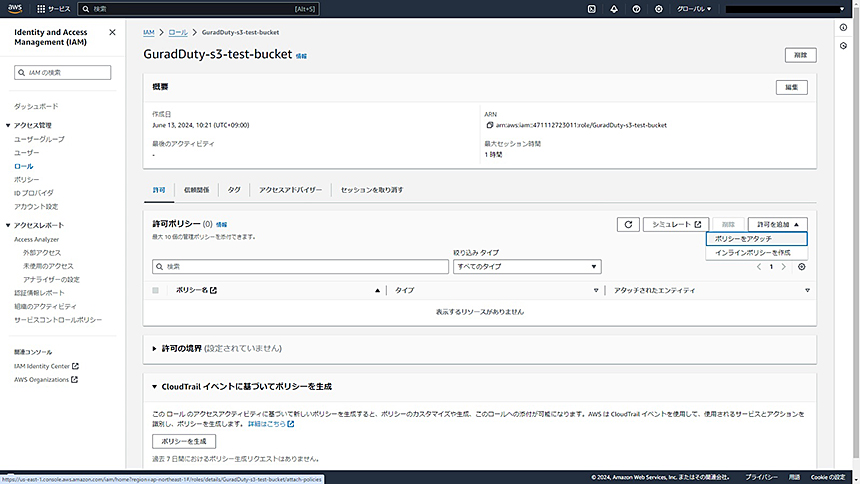Close the IAM navigation panel
The height and width of the screenshot is (484, 860).
[x=112, y=32]
